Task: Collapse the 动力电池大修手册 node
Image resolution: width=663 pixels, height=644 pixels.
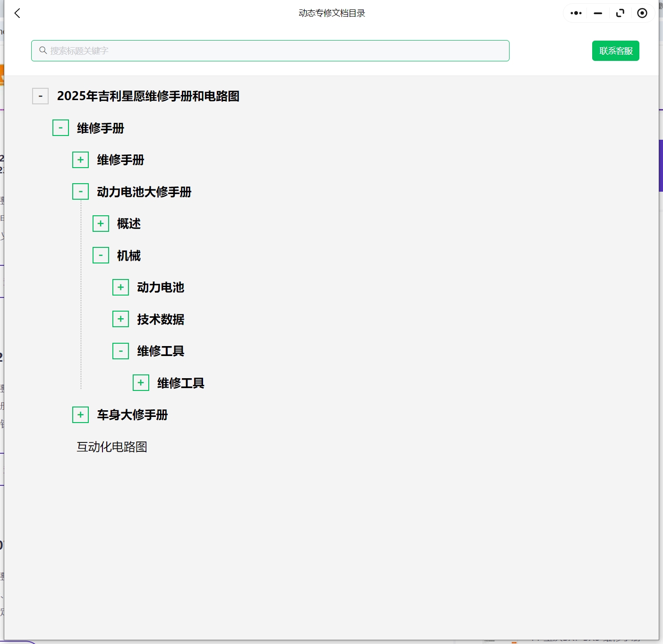Action: click(x=80, y=191)
